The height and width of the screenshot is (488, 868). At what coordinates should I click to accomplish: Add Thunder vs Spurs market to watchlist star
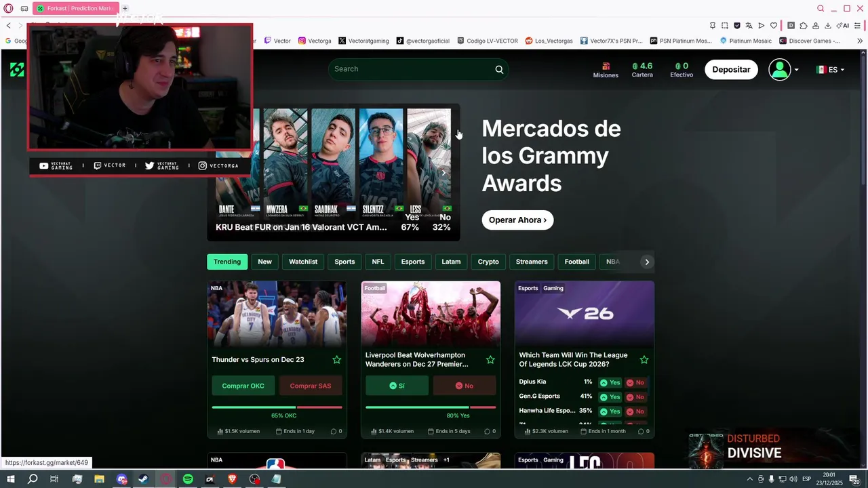[x=336, y=360]
